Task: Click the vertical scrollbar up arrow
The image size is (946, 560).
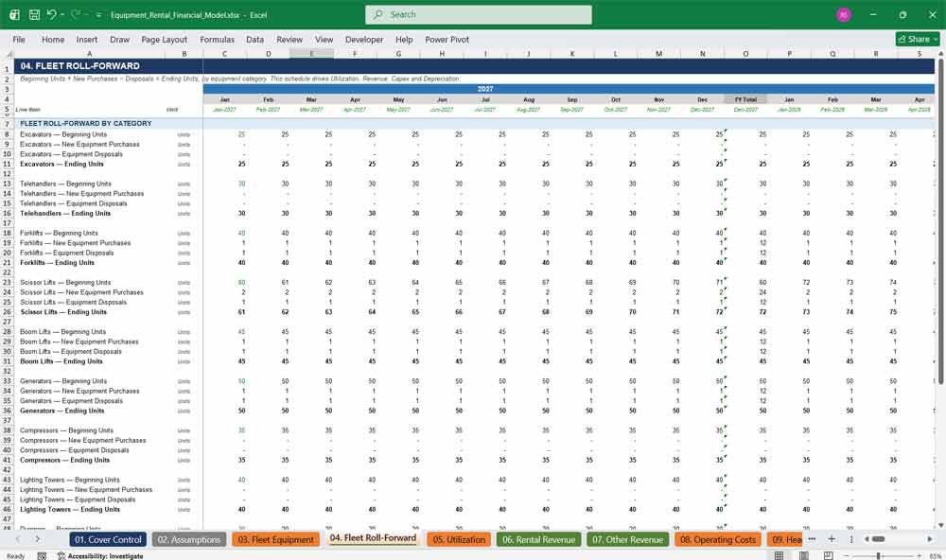Action: point(940,54)
